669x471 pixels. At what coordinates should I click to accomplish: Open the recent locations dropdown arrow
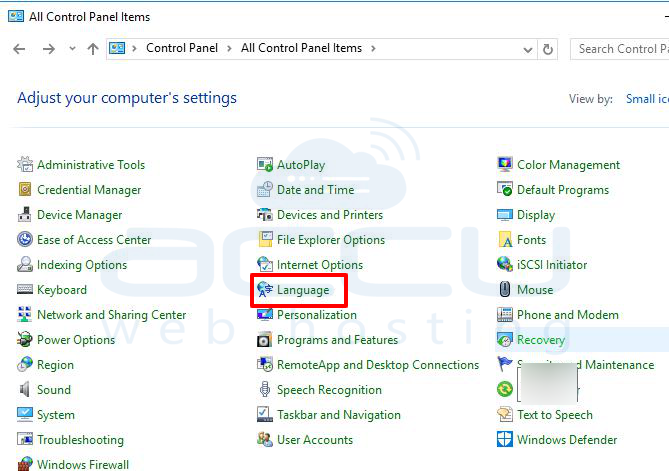73,49
